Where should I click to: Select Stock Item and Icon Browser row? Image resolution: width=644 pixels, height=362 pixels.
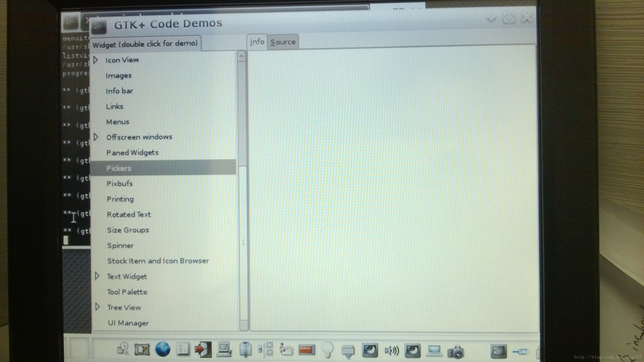pyautogui.click(x=164, y=261)
